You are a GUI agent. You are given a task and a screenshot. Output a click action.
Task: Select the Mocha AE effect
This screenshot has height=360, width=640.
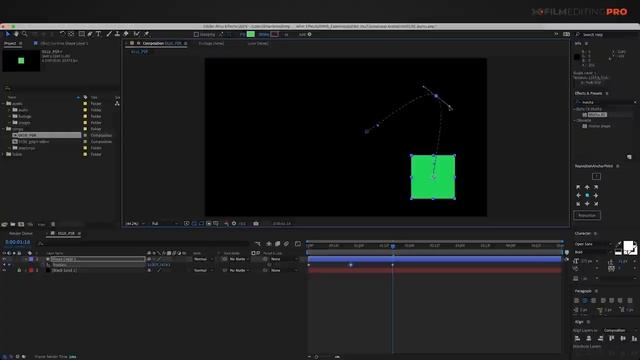pyautogui.click(x=598, y=115)
